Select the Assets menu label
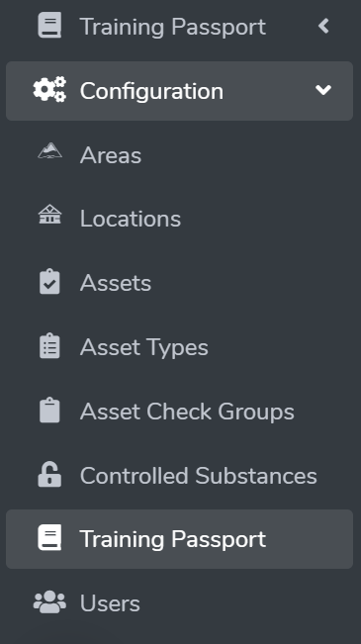 (x=116, y=283)
